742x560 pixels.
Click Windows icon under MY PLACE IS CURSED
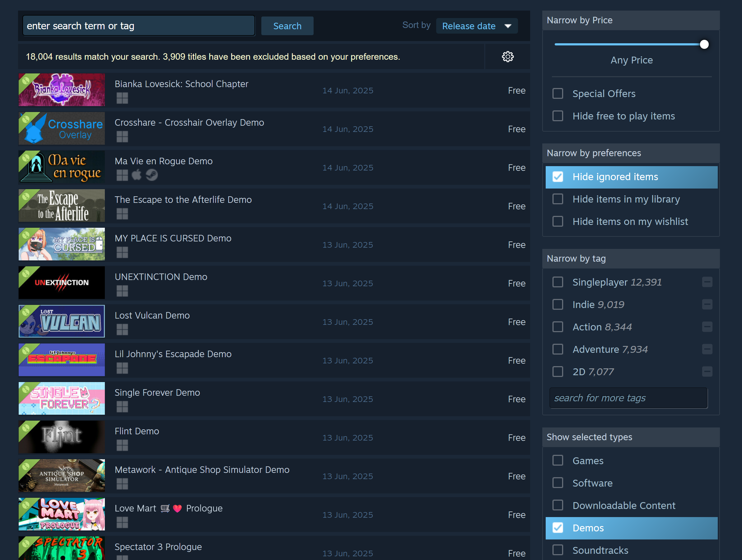pos(122,252)
